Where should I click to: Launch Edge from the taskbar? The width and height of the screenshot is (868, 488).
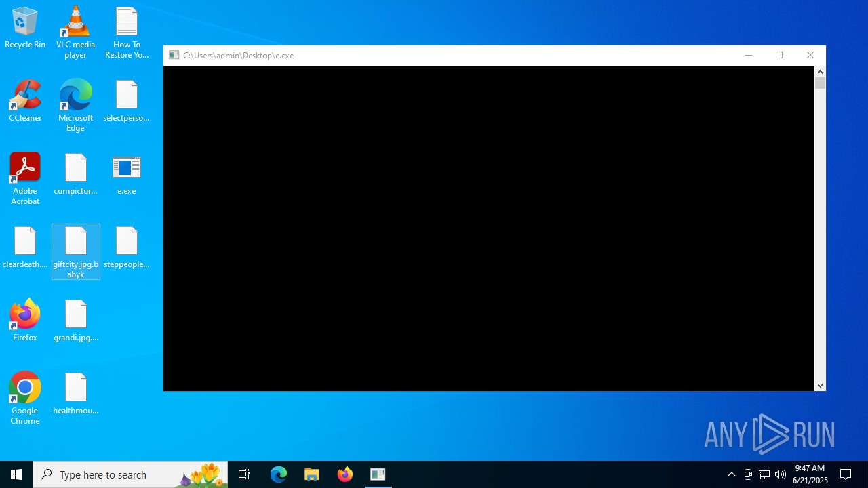pos(279,474)
